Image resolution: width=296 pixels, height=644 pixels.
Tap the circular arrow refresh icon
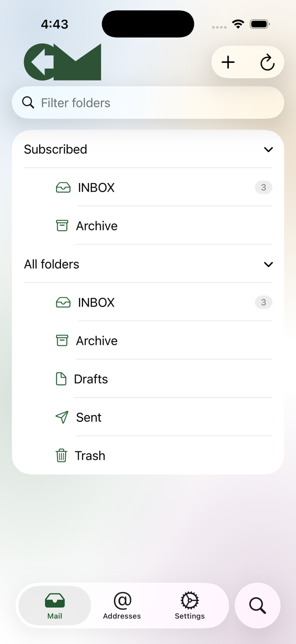(x=267, y=62)
